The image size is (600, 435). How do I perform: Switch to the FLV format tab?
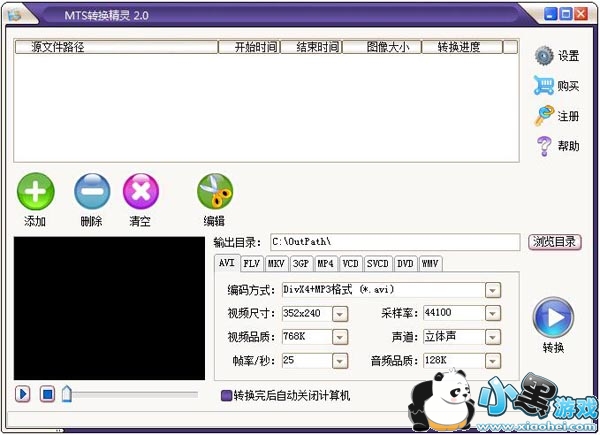[x=252, y=264]
